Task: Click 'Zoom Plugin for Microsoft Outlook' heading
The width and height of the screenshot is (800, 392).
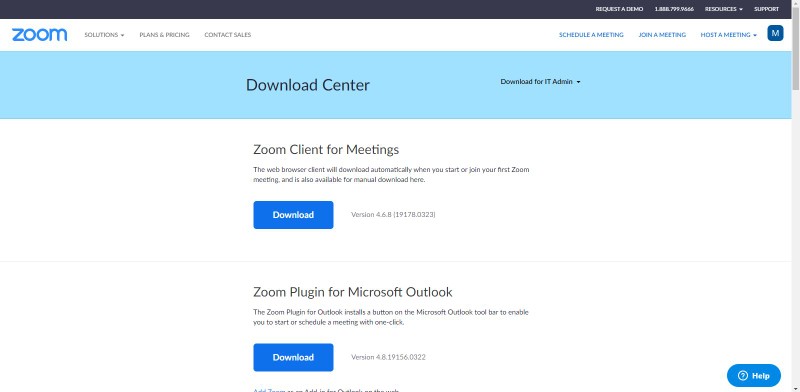Action: [x=353, y=292]
